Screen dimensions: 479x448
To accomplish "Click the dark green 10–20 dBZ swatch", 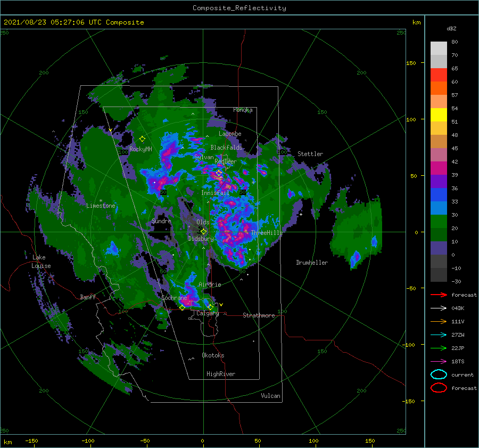I will pyautogui.click(x=439, y=235).
